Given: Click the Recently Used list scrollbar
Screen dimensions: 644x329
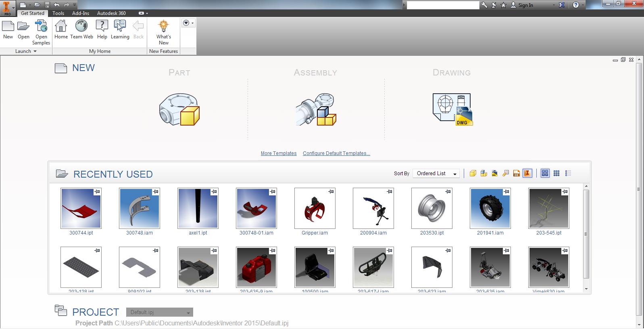Looking at the screenshot, I should click(586, 234).
